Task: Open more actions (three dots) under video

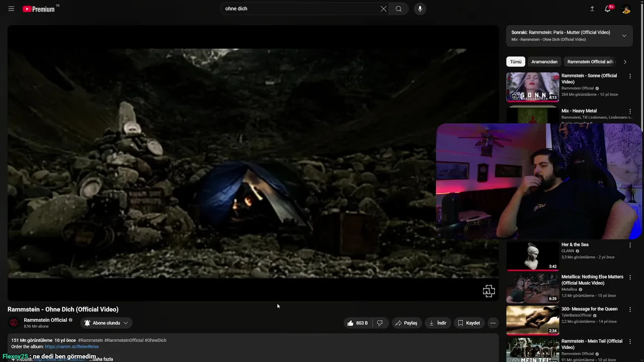Action: click(493, 323)
